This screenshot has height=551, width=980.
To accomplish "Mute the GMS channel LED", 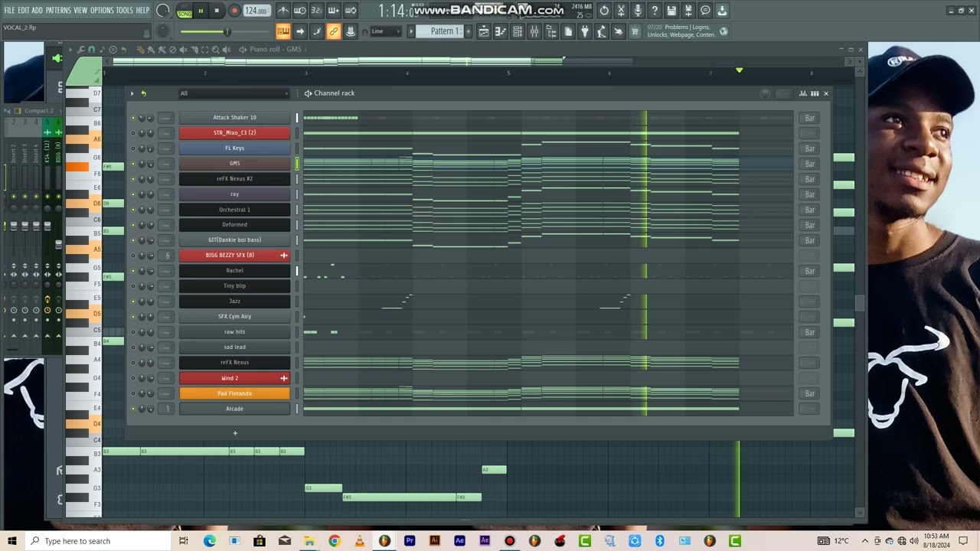I will [x=133, y=164].
